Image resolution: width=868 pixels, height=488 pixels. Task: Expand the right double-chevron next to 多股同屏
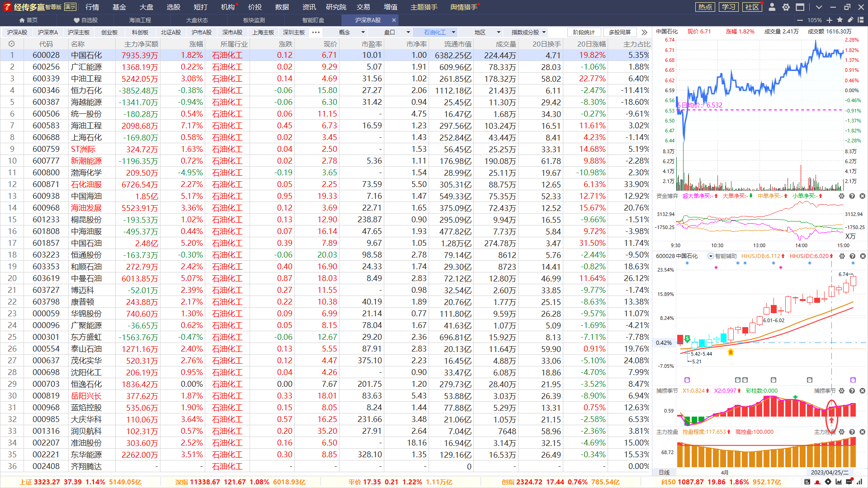pyautogui.click(x=645, y=33)
